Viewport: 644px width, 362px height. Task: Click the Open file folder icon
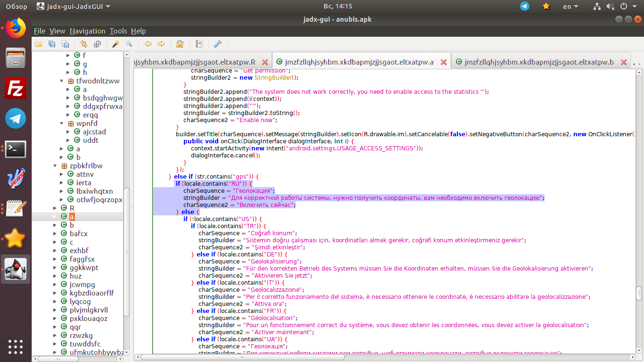(39, 44)
